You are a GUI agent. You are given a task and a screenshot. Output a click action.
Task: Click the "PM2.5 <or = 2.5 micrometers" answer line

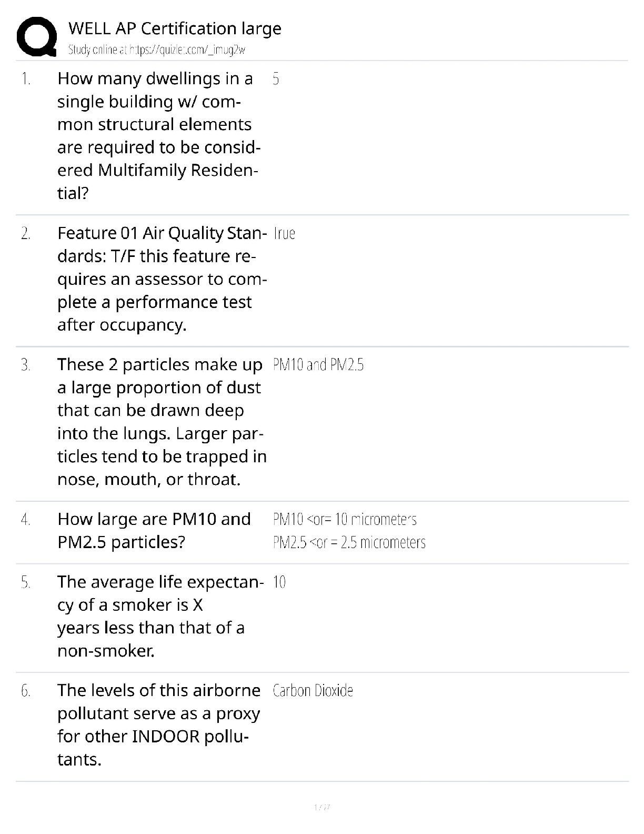[349, 542]
